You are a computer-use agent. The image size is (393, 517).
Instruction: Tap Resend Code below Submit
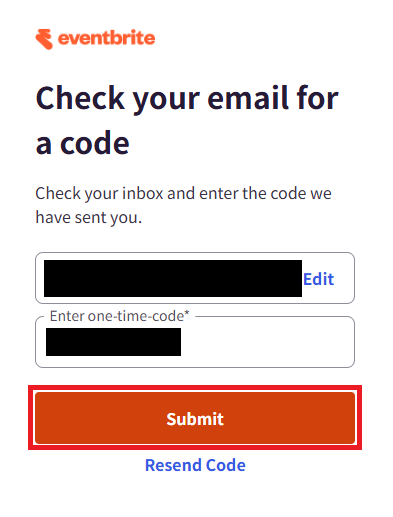click(195, 465)
